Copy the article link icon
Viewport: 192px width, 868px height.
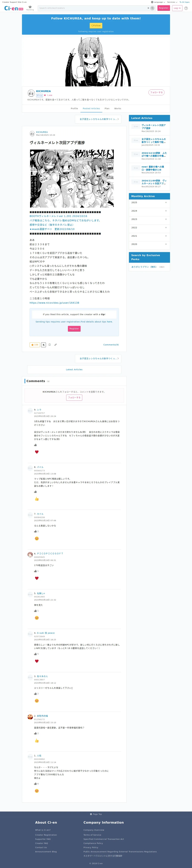pyautogui.click(x=56, y=345)
